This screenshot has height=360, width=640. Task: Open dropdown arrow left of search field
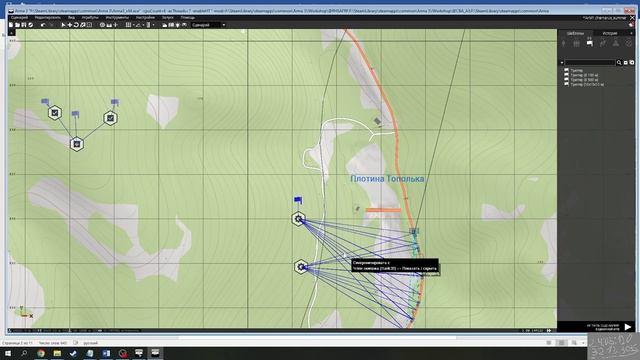coord(562,62)
